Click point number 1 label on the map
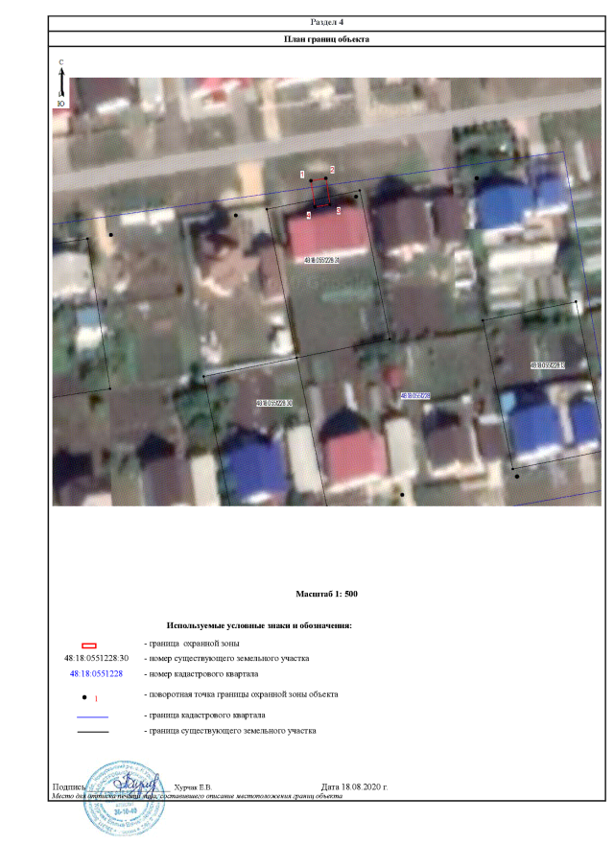Screen dimensions: 614x868 302,175
